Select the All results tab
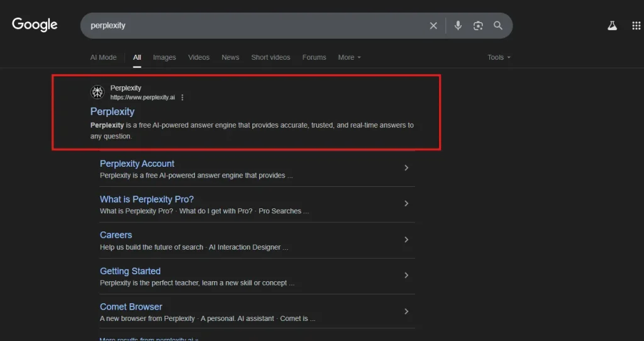Viewport: 644px width, 341px height. pos(136,57)
